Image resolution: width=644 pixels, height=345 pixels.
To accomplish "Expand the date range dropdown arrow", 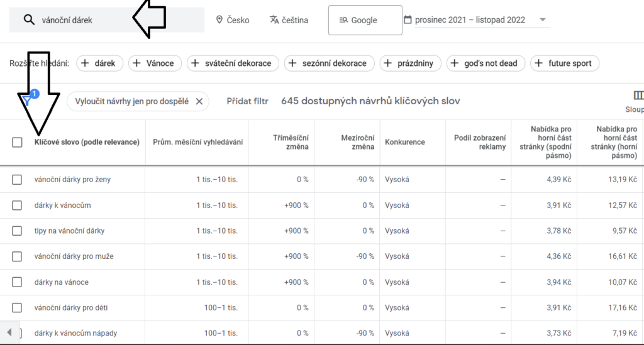I will (x=543, y=19).
